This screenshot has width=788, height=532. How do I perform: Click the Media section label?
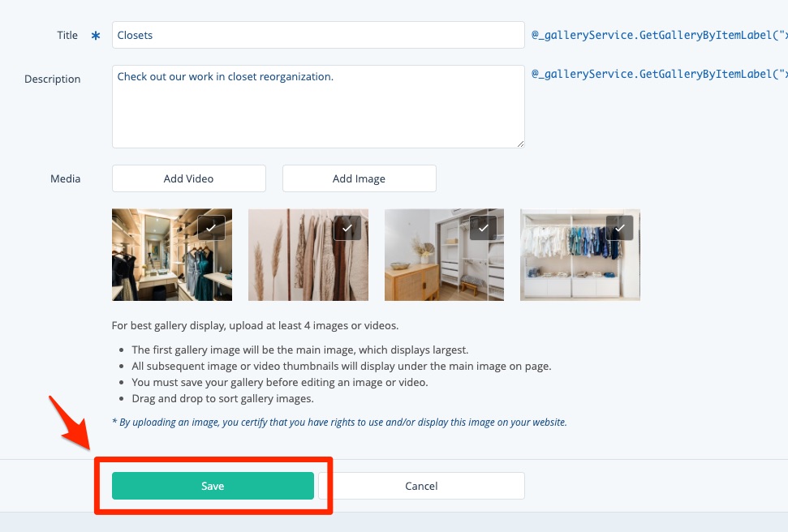(66, 178)
